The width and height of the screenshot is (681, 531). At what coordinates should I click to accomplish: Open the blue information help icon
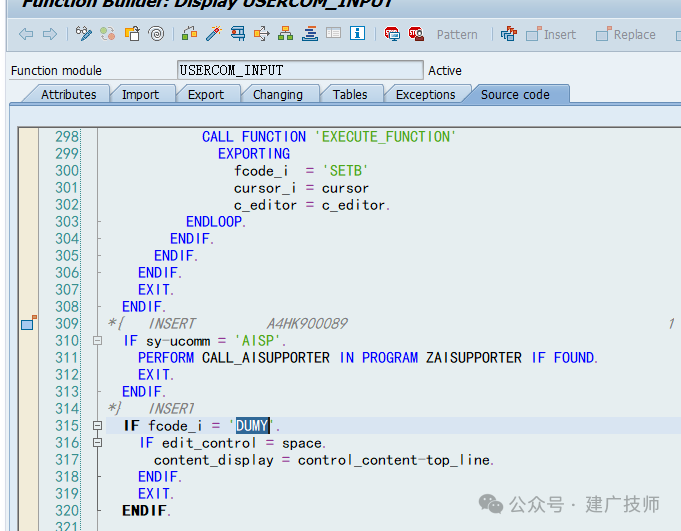357,33
